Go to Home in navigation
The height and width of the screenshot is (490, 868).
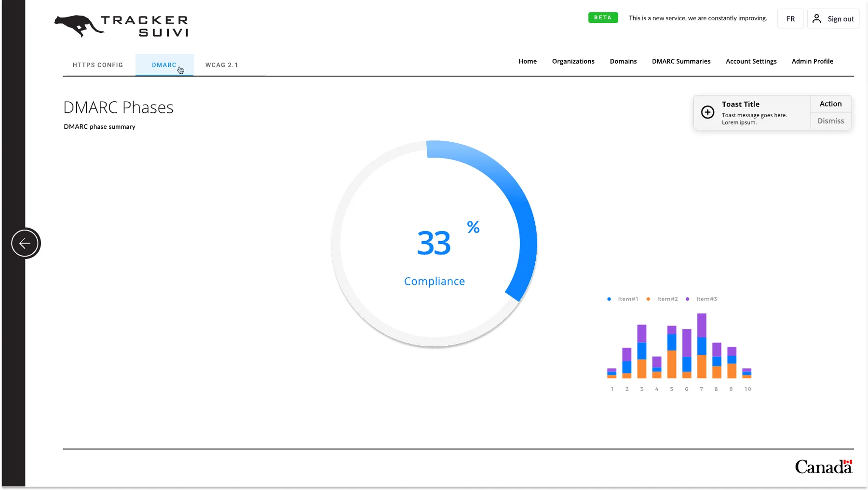tap(528, 61)
